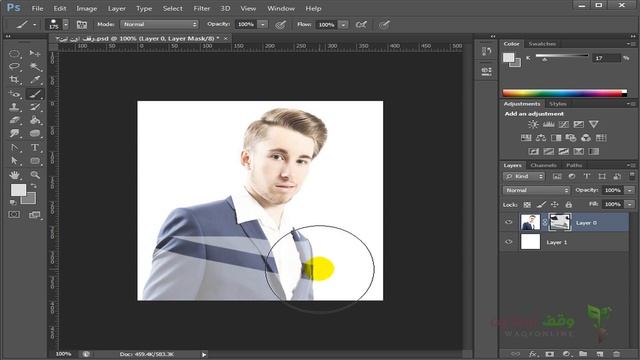
Task: Select the Clone Stamp tool
Action: coord(14,107)
